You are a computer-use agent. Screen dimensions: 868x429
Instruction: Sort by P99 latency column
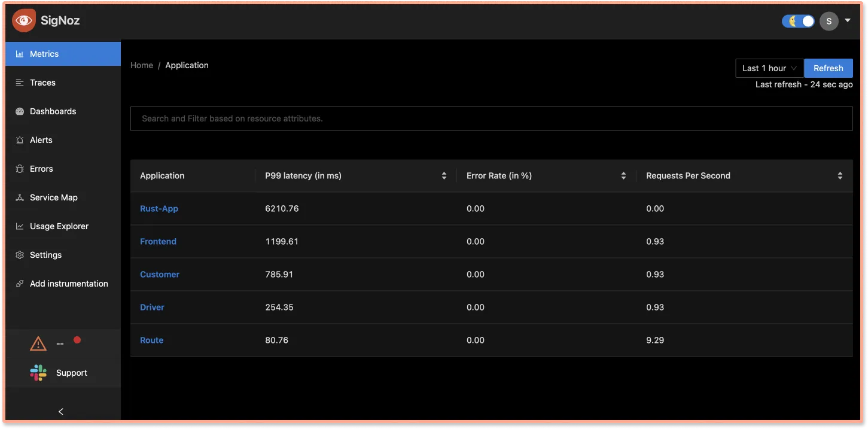click(444, 176)
